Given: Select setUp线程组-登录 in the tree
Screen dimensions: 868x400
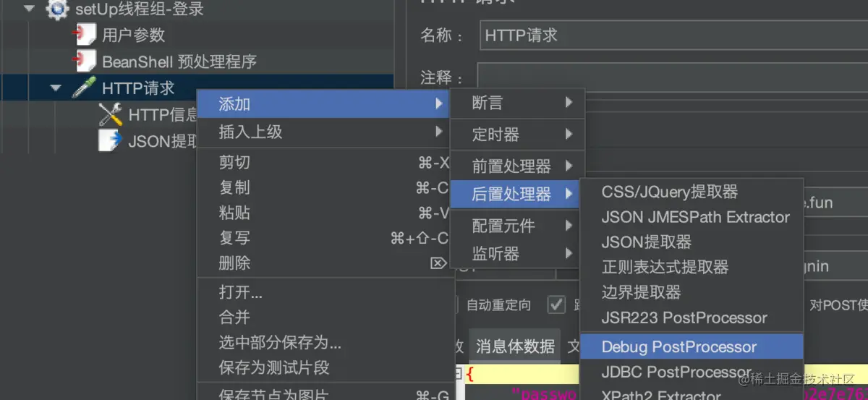Looking at the screenshot, I should click(139, 9).
